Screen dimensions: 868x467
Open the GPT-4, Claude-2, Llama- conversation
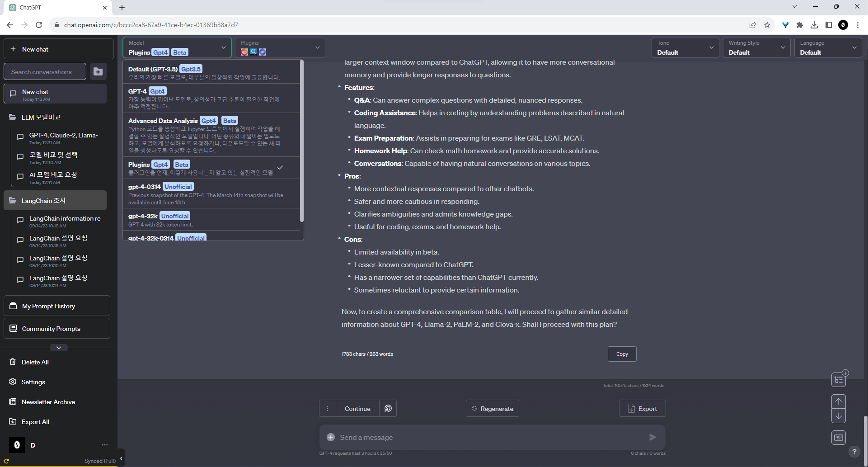59,138
